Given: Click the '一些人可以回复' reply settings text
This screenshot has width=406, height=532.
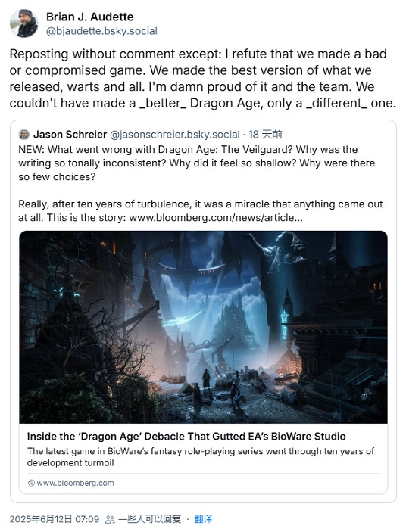Looking at the screenshot, I should (x=150, y=519).
